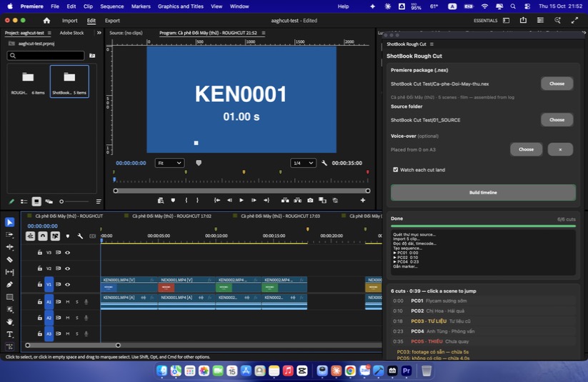This screenshot has width=588, height=382.
Task: Switch Project panel to list view
Action: [x=24, y=201]
